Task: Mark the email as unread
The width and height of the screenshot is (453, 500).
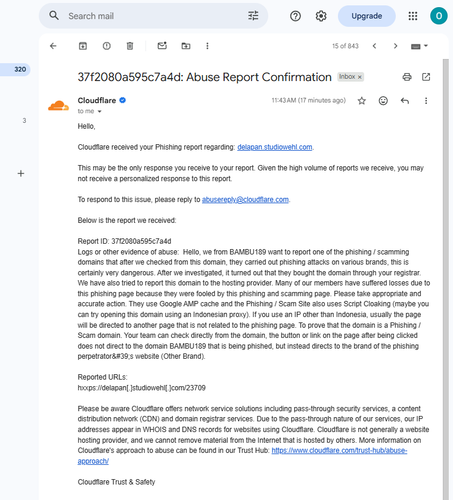Action: (162, 46)
